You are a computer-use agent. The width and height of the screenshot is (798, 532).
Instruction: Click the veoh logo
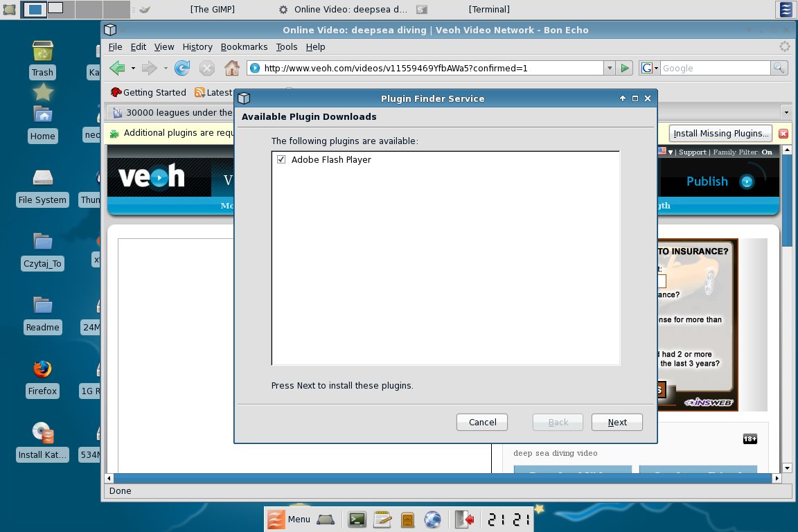point(151,176)
